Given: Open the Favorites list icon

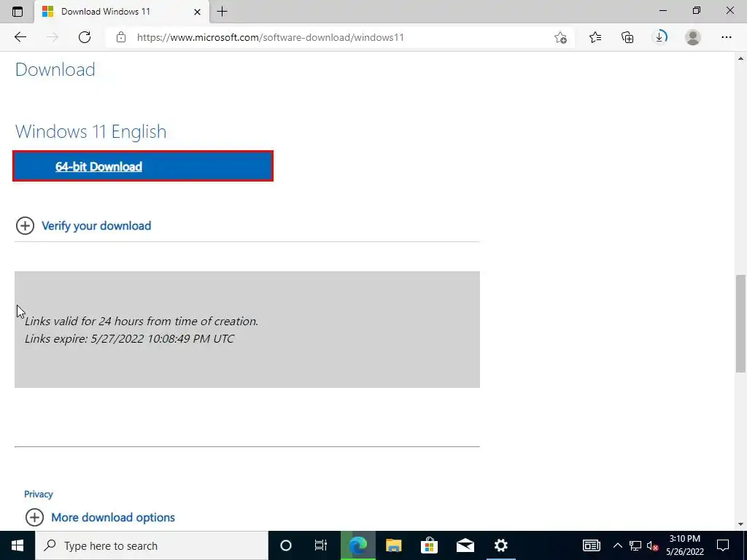Looking at the screenshot, I should tap(595, 37).
